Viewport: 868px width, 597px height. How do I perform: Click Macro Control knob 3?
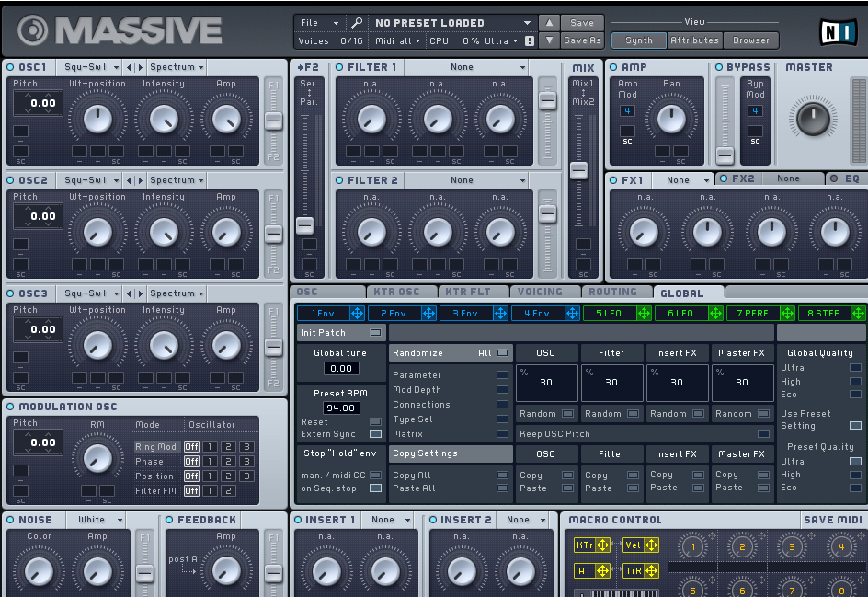(792, 547)
